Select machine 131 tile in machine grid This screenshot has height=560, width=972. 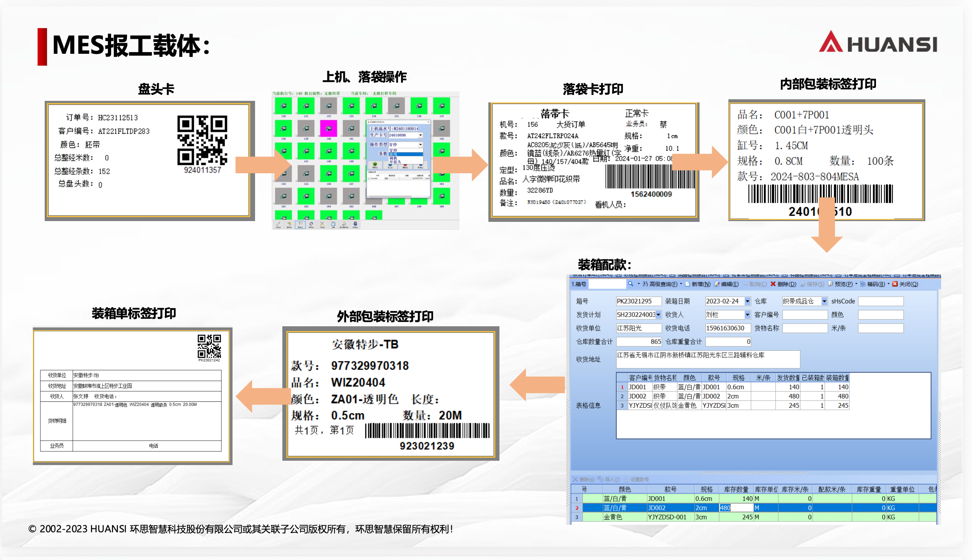click(306, 106)
